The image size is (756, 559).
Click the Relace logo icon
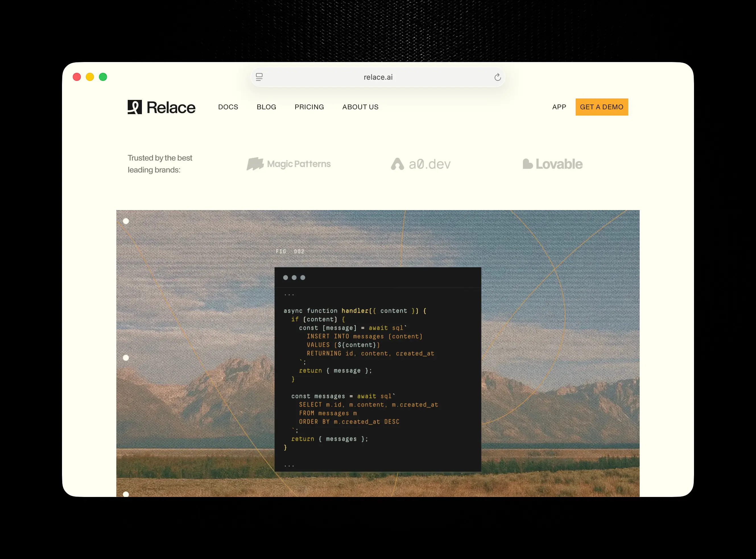pyautogui.click(x=135, y=107)
